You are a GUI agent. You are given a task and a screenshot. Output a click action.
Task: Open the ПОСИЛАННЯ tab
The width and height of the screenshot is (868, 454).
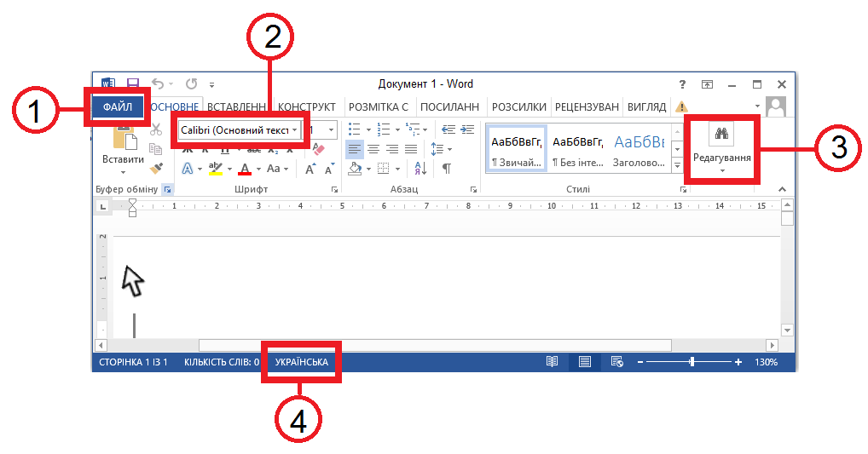click(x=449, y=106)
